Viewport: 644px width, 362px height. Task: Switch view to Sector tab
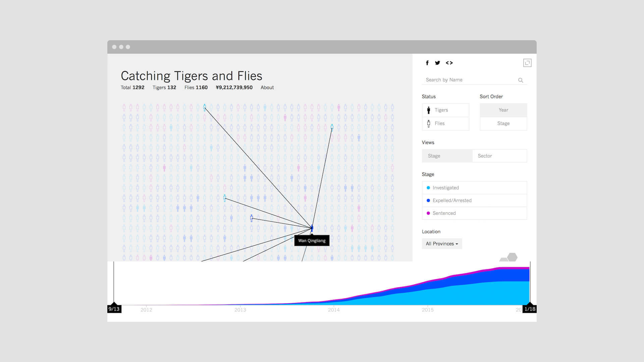coord(499,156)
